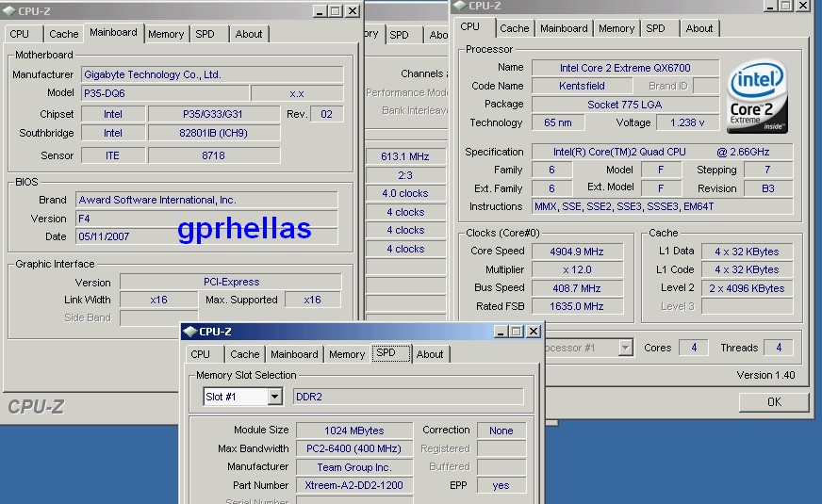Select Threads count value field
The image size is (822, 504).
point(779,348)
